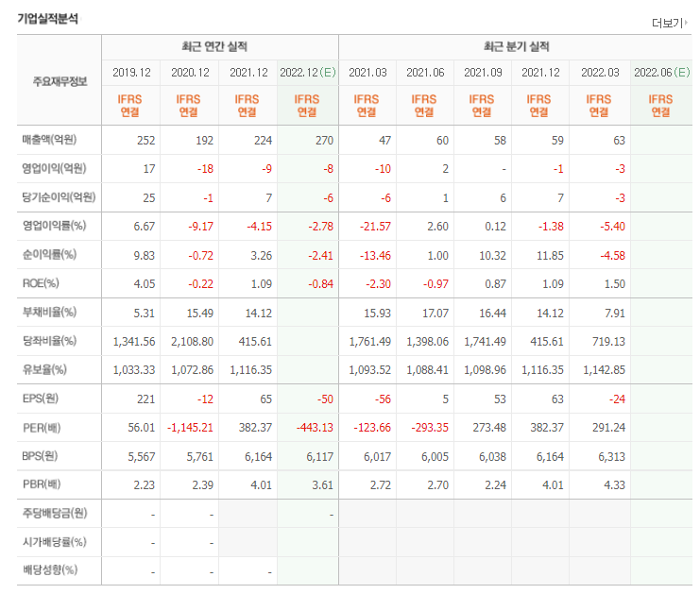Click the 영업이익(억원) row label
Viewport: 700px width, 594px height.
[54, 168]
